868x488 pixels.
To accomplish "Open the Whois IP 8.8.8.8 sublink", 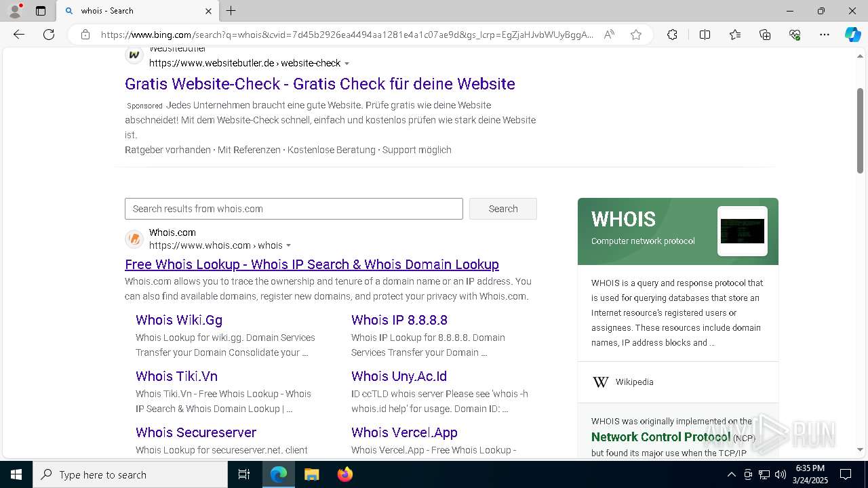I will point(399,320).
